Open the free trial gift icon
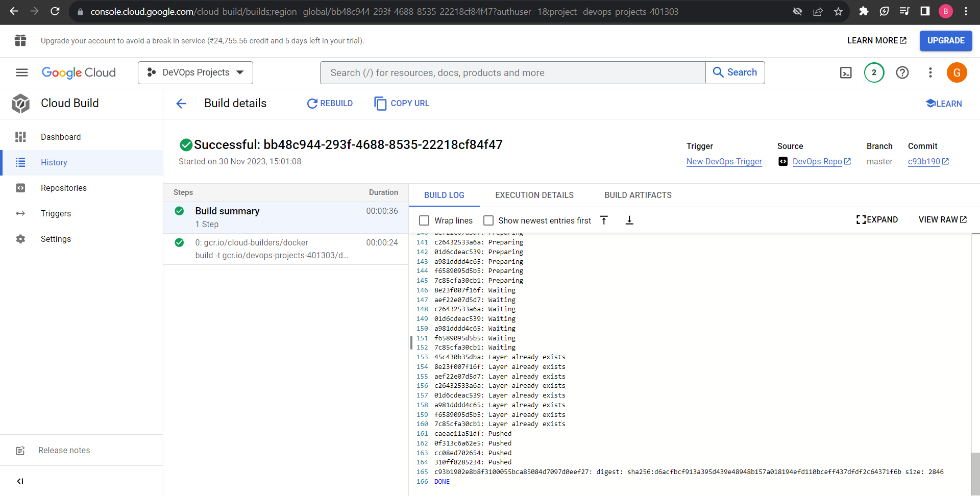 pyautogui.click(x=20, y=40)
